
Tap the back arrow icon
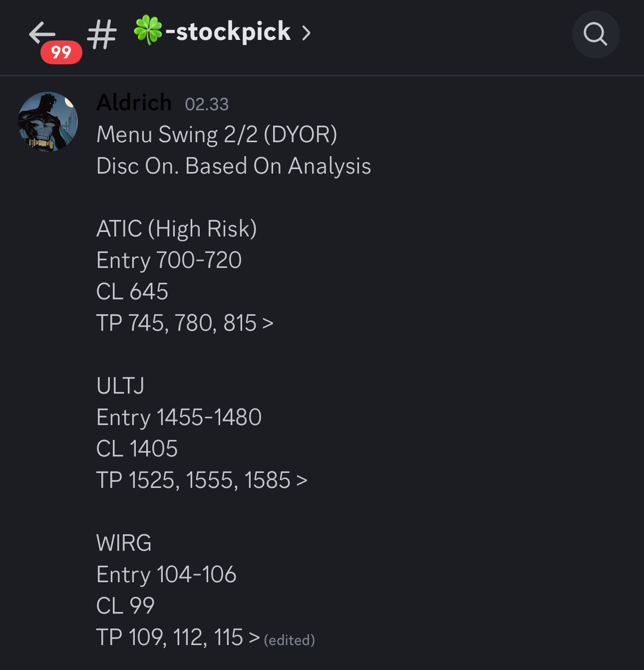tap(42, 33)
